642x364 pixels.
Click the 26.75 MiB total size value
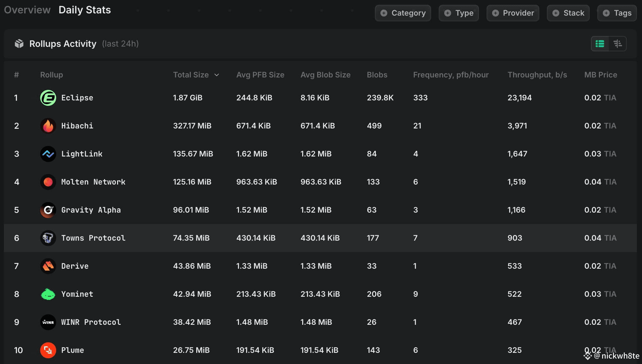pos(191,350)
